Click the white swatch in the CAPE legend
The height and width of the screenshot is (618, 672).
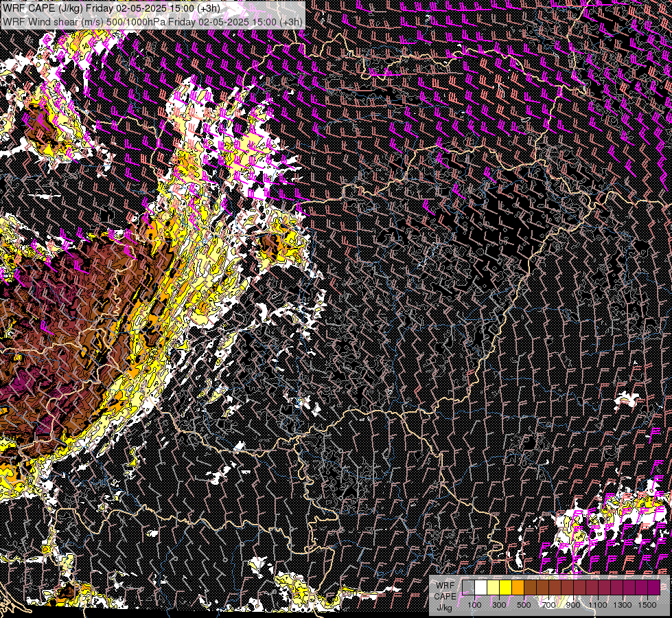click(481, 588)
